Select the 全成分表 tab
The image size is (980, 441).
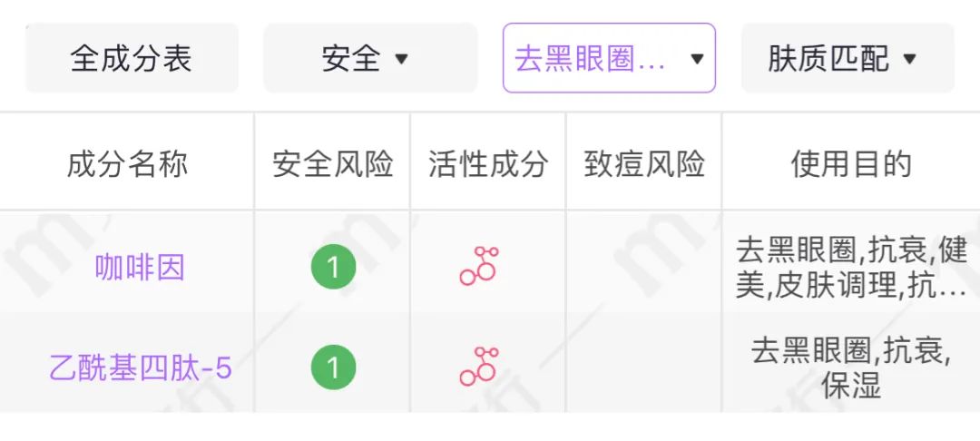[132, 58]
